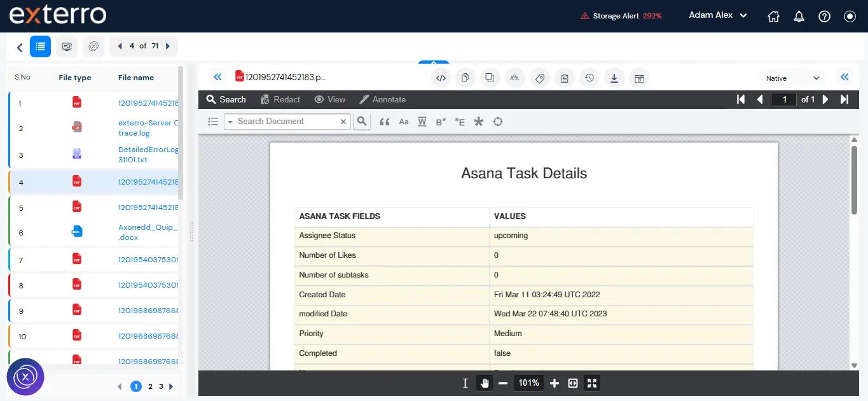
Task: Click the notification bell icon
Action: 799,17
